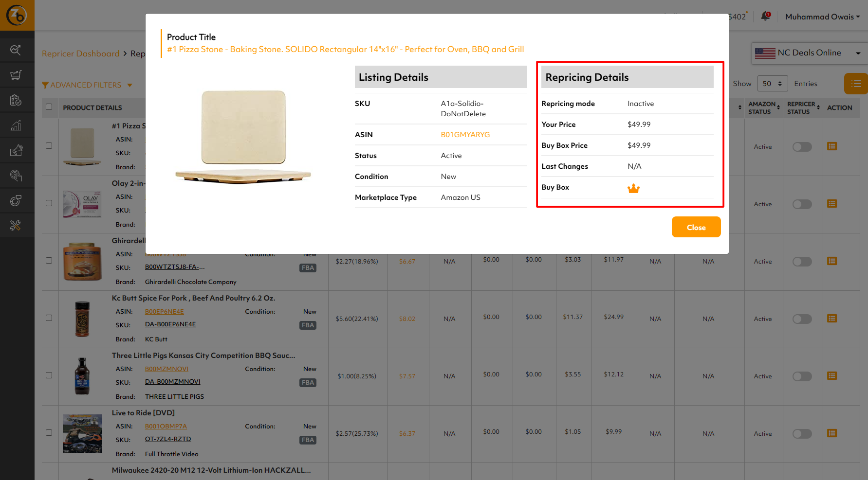
Task: Expand the Advanced Filters dropdown arrow
Action: tap(129, 85)
